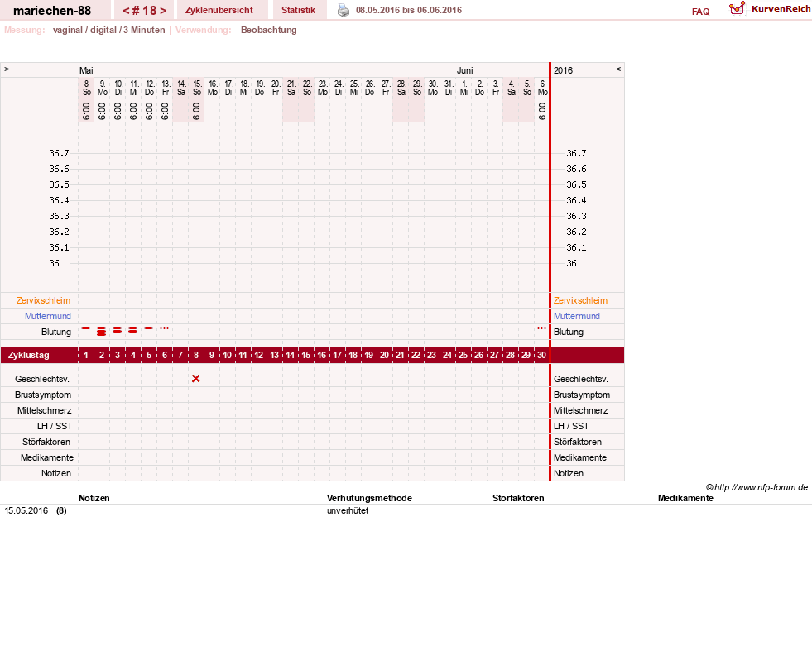Click the date range 08.05.2016 bis 06.06.2016
Screen dimensions: 812x646
[409, 11]
